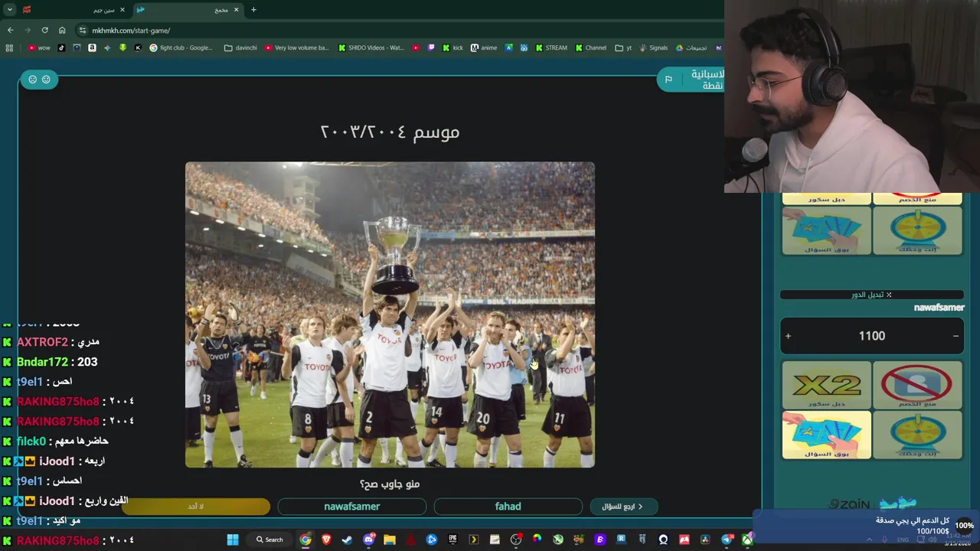This screenshot has width=980, height=551.
Task: Open the apps grid in bookmarks bar
Action: [x=9, y=47]
